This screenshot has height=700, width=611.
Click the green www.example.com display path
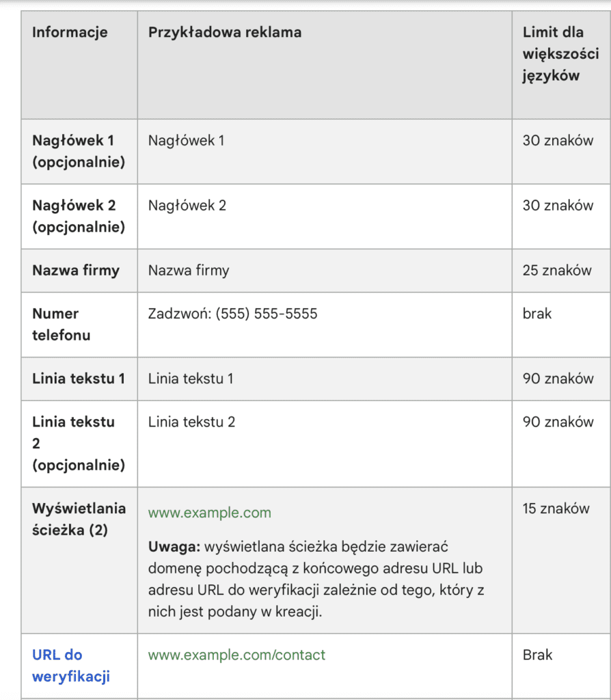209,513
